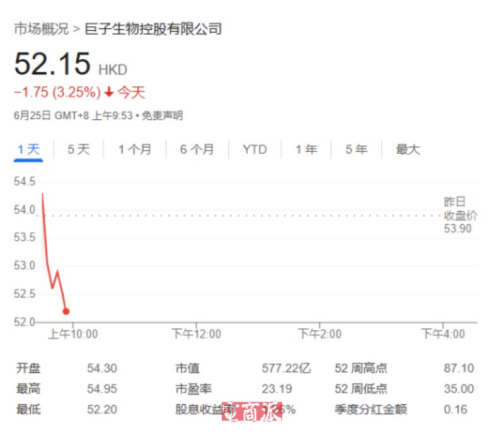The width and height of the screenshot is (504, 435).
Task: Click the 52 周低点 value 35.00
Action: point(459,389)
